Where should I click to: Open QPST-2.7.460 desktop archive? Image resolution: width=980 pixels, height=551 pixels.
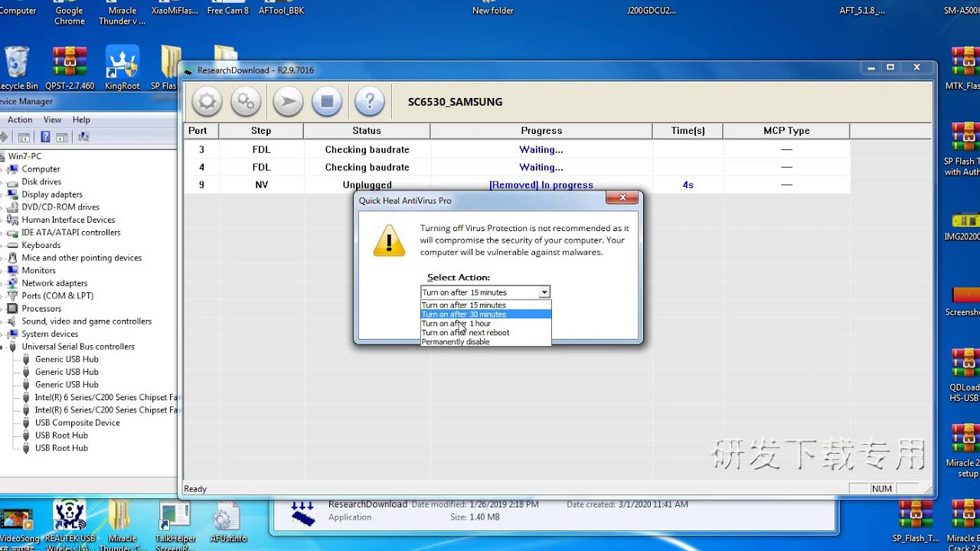click(70, 67)
